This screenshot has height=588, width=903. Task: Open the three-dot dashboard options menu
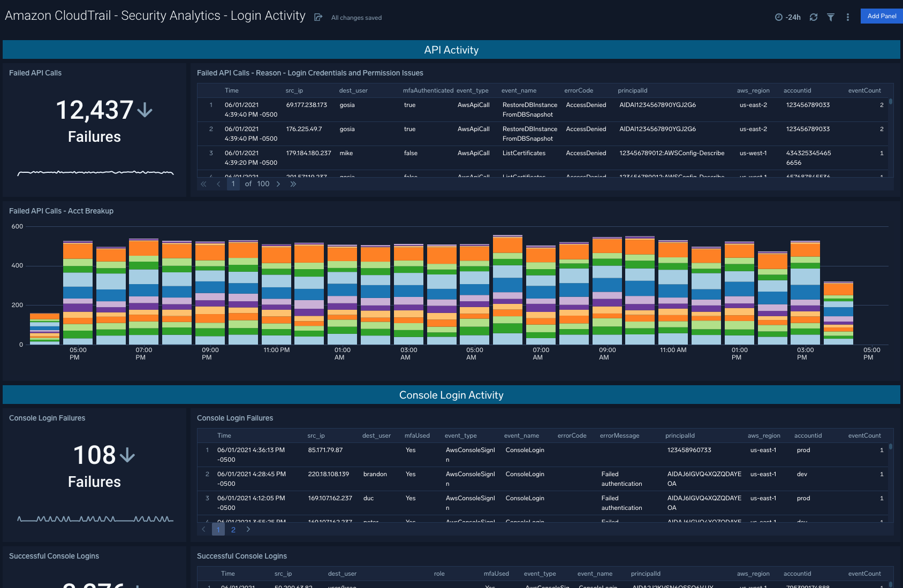(847, 17)
